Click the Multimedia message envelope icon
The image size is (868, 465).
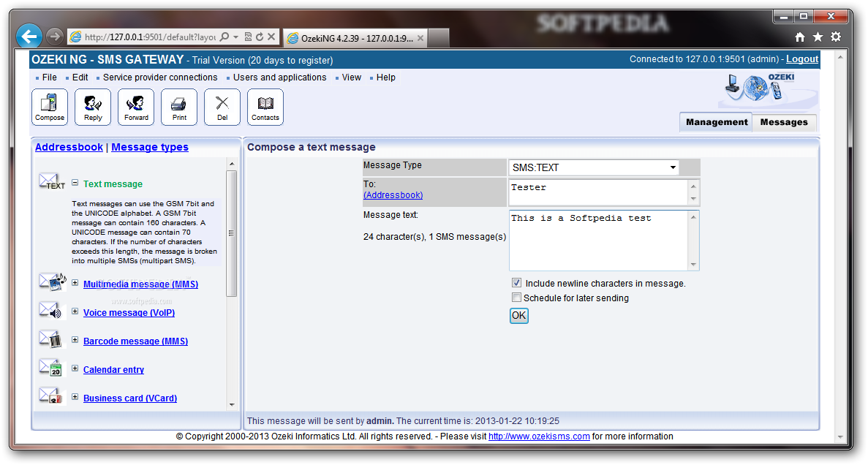click(52, 281)
